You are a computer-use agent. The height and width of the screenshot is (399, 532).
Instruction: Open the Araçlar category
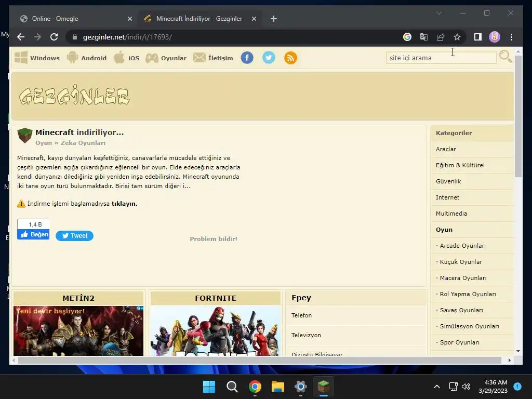point(446,149)
